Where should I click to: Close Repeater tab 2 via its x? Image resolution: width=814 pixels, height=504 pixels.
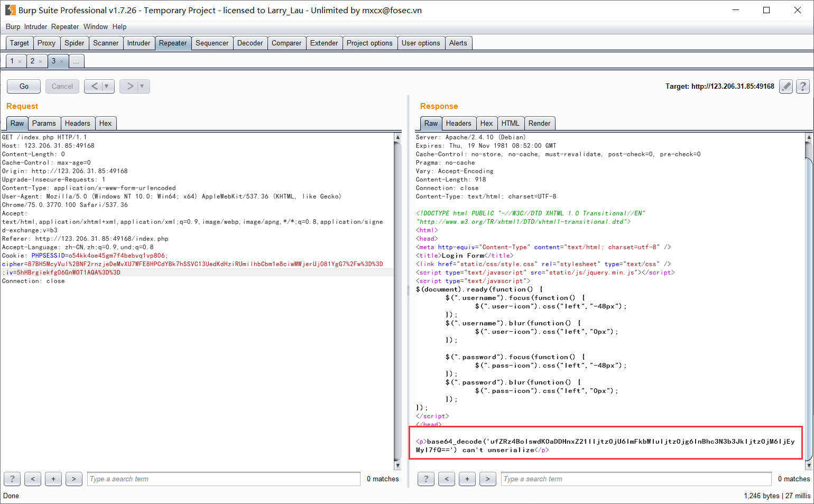(40, 62)
